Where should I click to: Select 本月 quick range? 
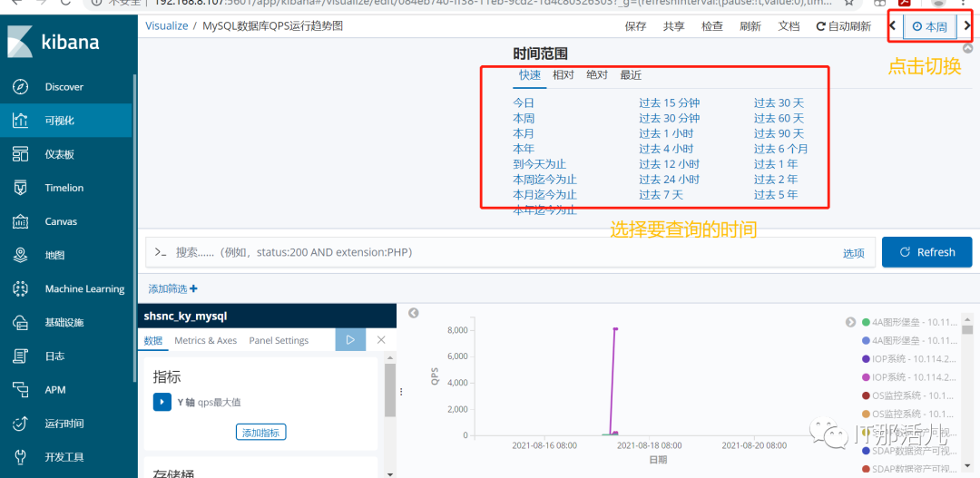pyautogui.click(x=524, y=133)
